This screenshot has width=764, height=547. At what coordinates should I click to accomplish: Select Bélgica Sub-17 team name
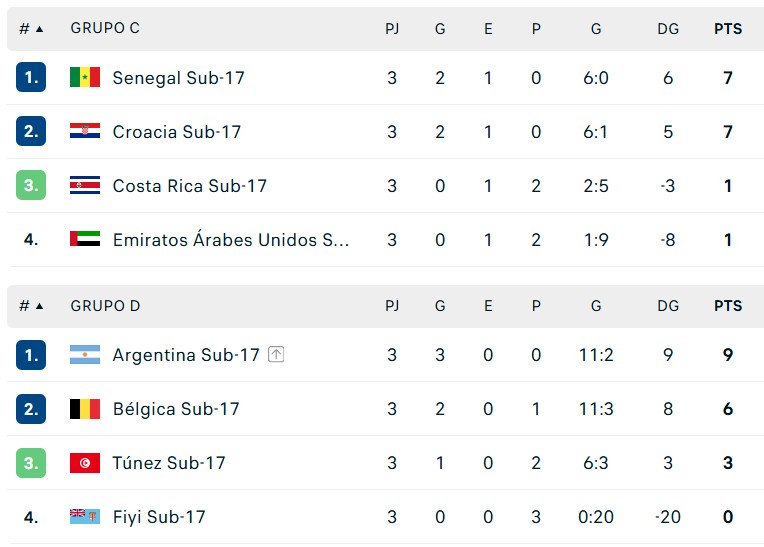(176, 409)
